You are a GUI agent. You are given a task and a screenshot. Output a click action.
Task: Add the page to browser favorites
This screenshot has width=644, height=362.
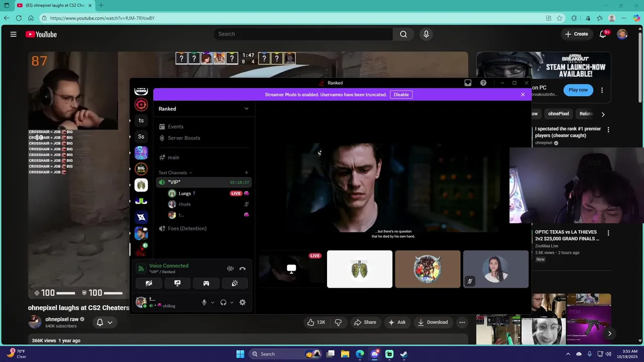[559, 18]
